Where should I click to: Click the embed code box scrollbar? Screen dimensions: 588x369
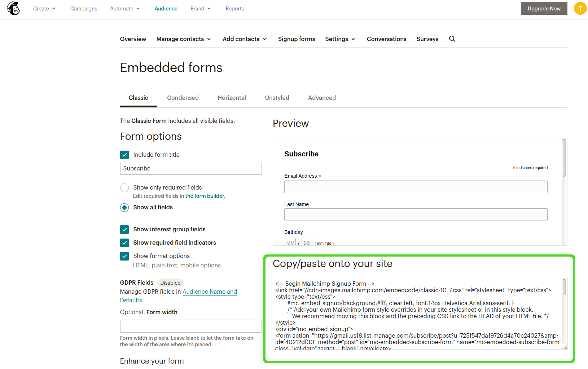pos(564,287)
